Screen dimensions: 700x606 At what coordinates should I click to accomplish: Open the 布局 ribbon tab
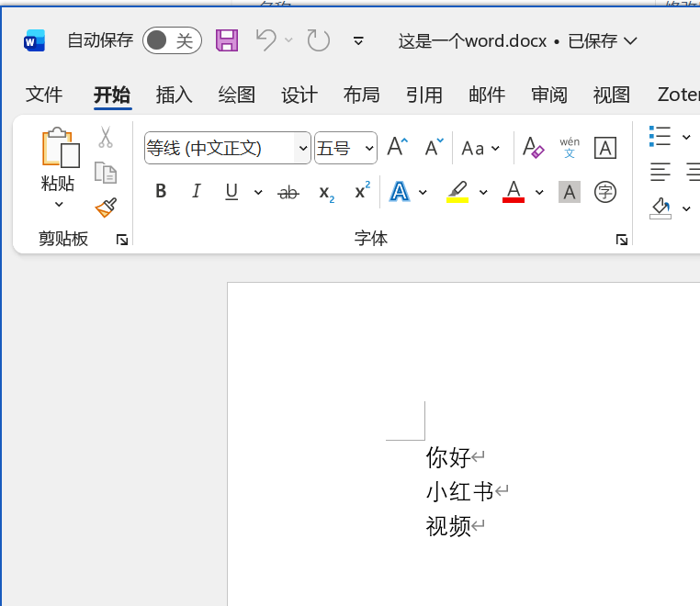pos(361,95)
